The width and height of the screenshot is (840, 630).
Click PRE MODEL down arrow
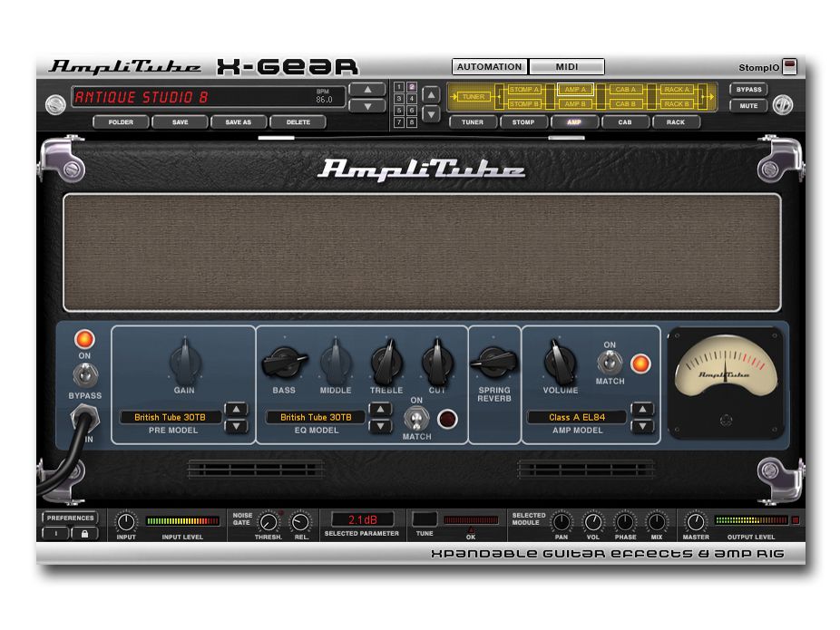tap(236, 426)
